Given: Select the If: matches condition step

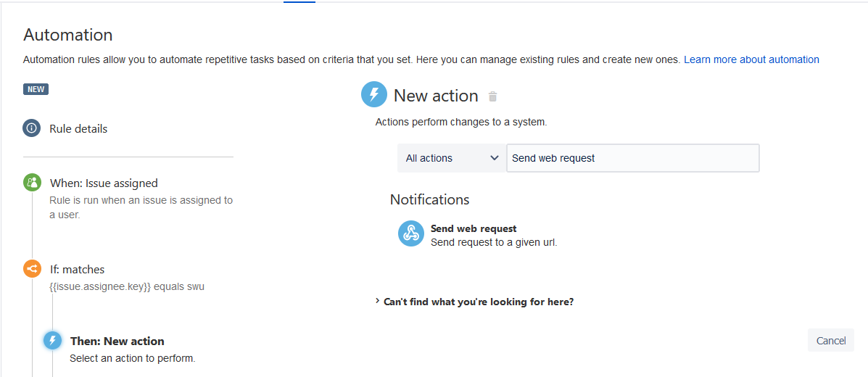Looking at the screenshot, I should point(77,270).
